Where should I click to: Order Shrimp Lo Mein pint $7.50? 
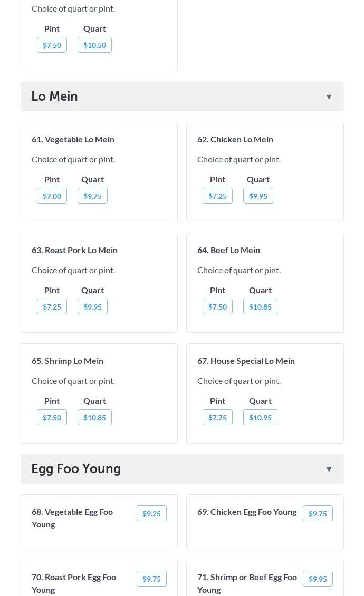(52, 417)
